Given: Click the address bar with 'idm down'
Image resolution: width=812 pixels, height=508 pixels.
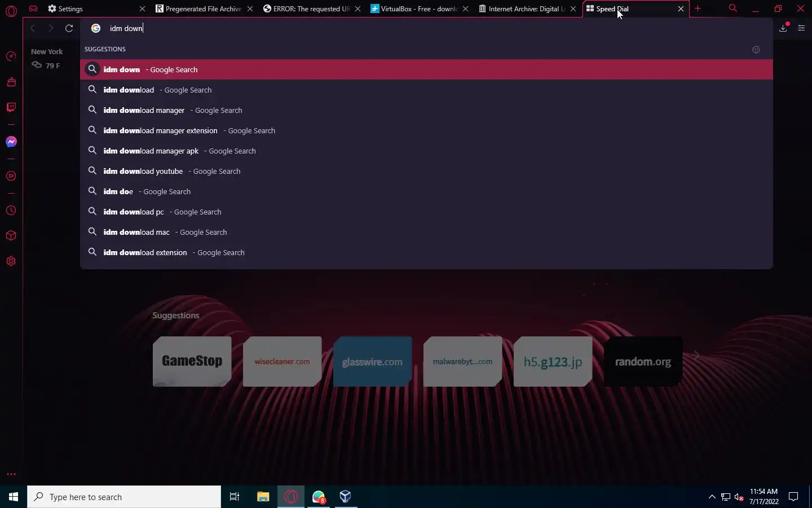Looking at the screenshot, I should tap(426, 28).
